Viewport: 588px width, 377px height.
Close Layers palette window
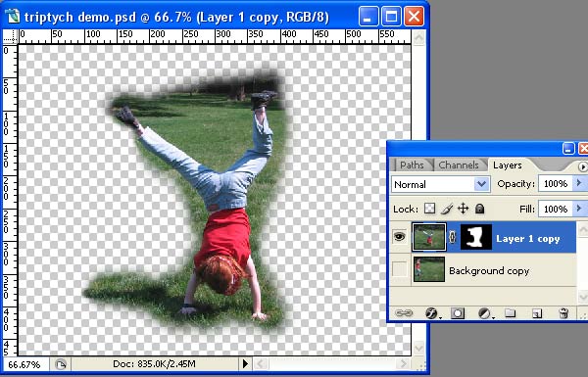click(x=583, y=149)
